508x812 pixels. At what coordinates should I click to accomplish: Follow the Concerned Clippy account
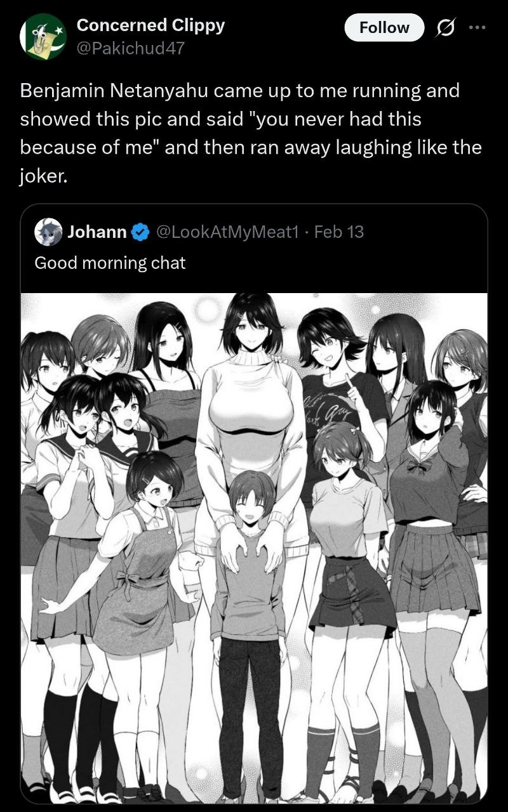(384, 28)
